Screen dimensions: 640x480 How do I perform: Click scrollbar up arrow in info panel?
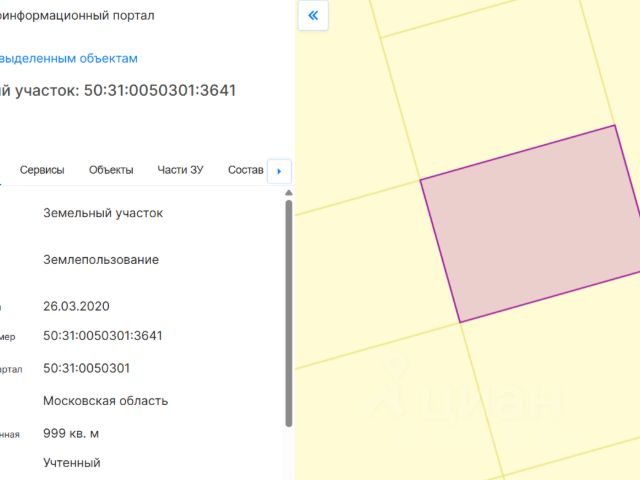(x=289, y=193)
